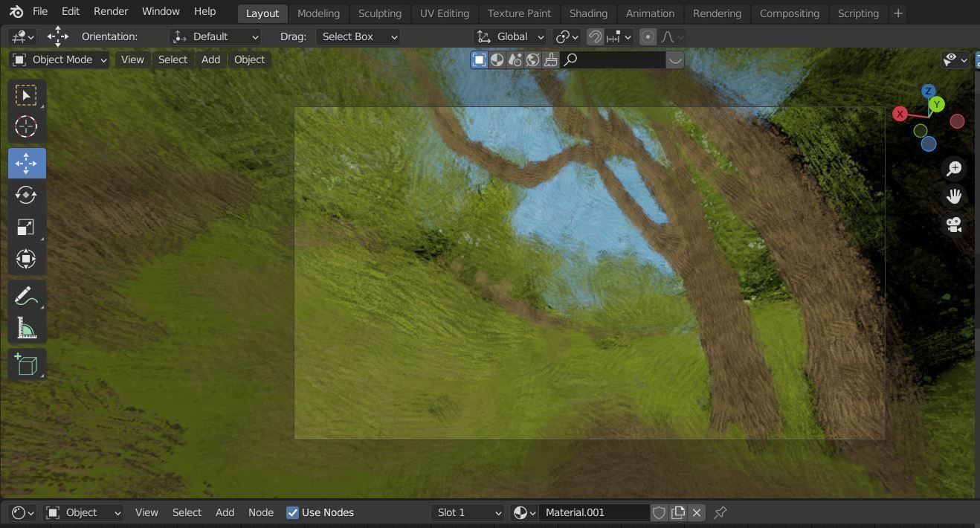The width and height of the screenshot is (980, 528).
Task: Open the proportional falloff dropdown
Action: [x=672, y=36]
